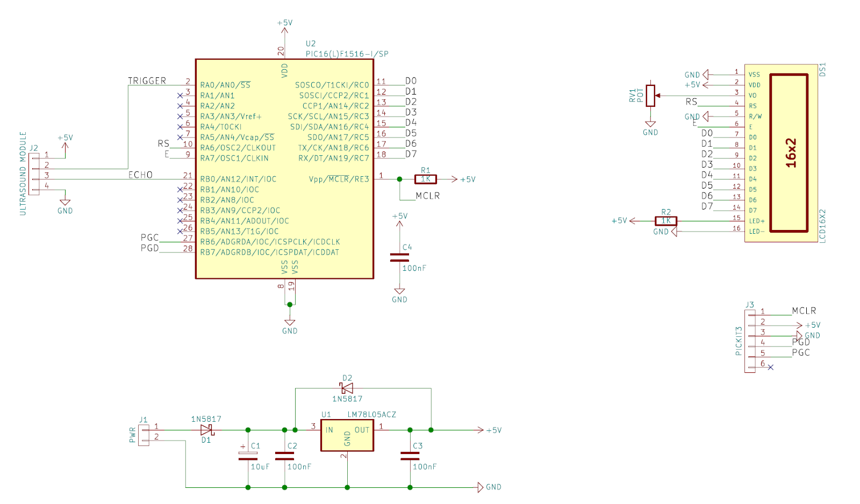This screenshot has height=504, width=860.
Task: Select the PIC16(L)F1516-I/SP chip reference U2
Action: 311,44
